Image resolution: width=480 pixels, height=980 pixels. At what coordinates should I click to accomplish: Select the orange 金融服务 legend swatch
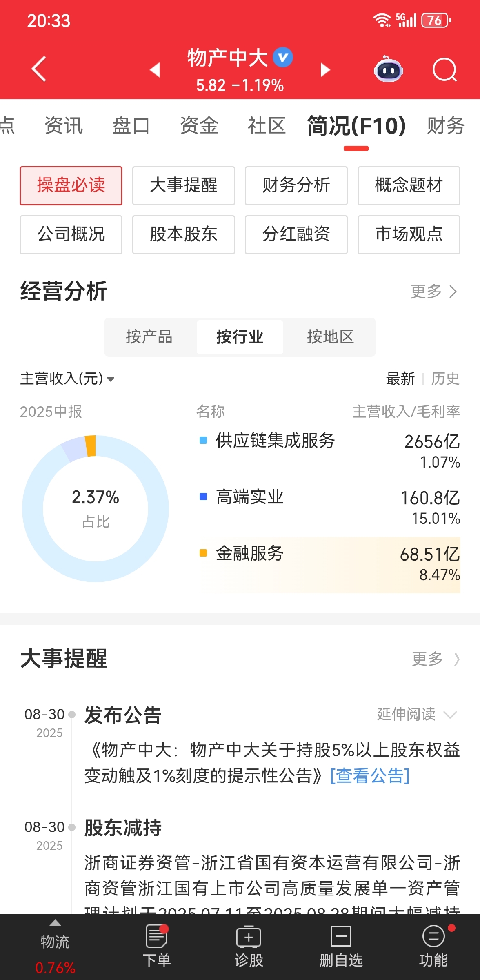203,553
